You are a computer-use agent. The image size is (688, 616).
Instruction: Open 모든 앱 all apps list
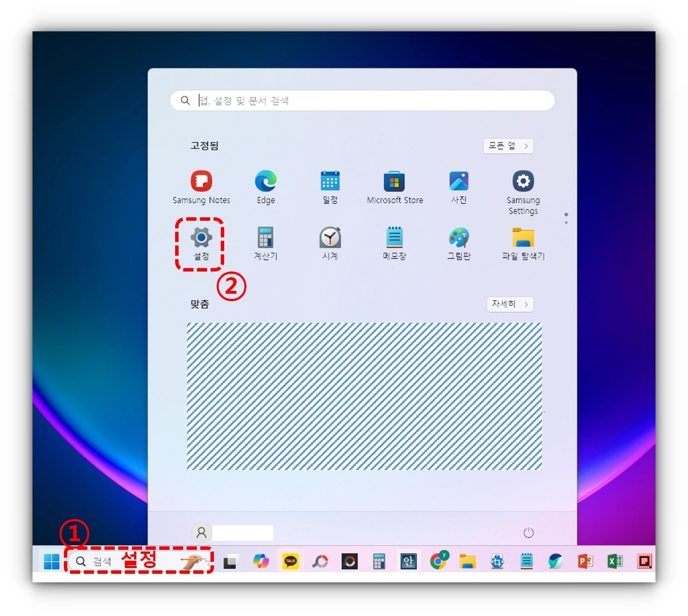508,146
